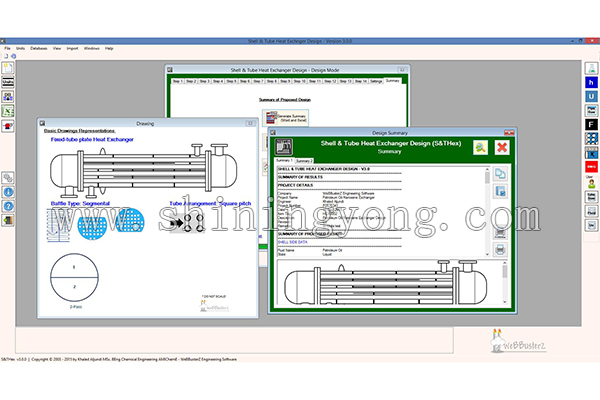Viewport: 600px width, 400px height.
Task: Click the 2-Pass circle diagram in Drawing window
Action: click(74, 277)
